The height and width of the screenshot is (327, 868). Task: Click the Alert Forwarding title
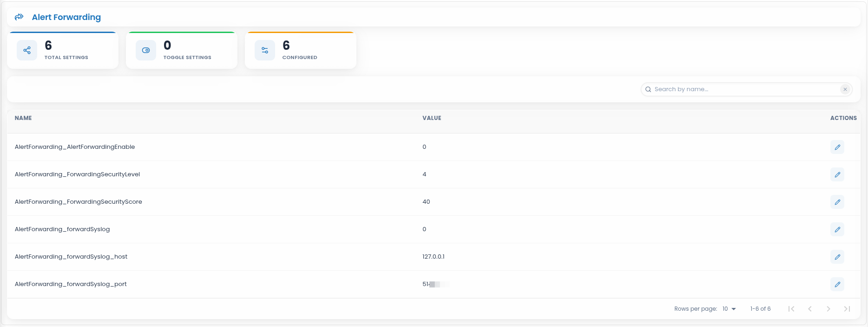pyautogui.click(x=66, y=17)
